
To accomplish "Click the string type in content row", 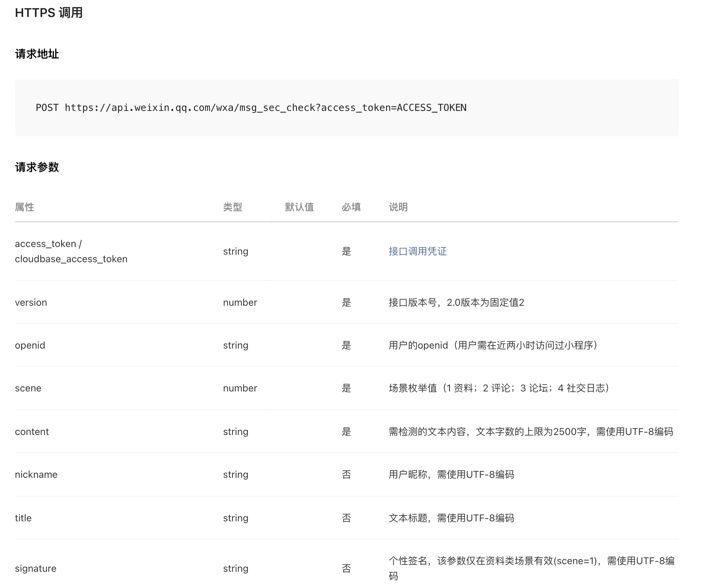I will click(x=236, y=431).
